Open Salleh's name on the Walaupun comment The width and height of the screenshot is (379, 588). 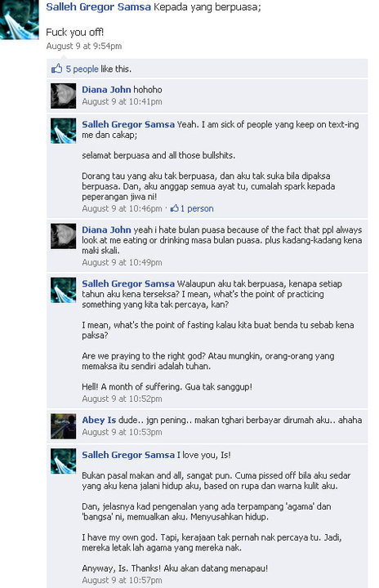click(x=128, y=284)
